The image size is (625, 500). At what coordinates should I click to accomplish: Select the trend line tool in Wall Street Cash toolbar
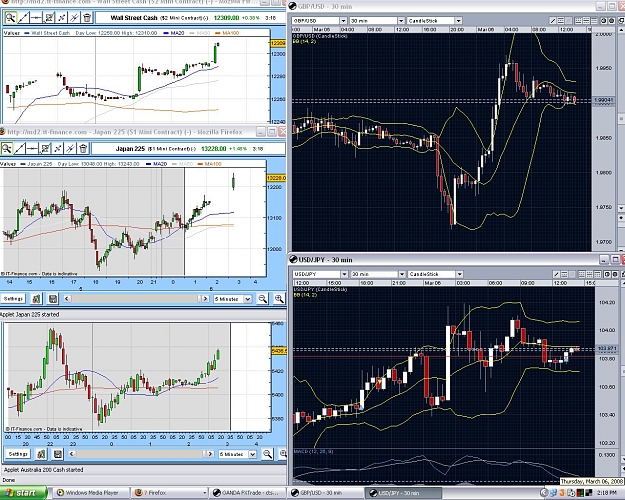(24, 18)
